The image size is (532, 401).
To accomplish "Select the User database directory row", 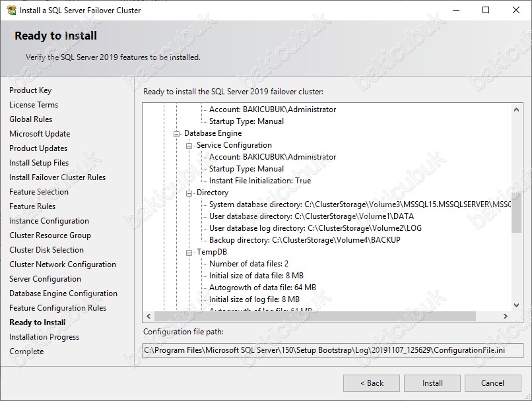I will [312, 216].
